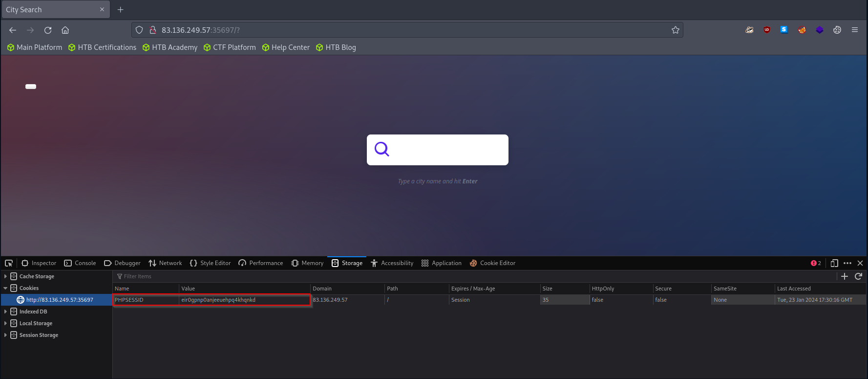868x379 pixels.
Task: Open the Firefox hamburger application menu
Action: point(855,30)
